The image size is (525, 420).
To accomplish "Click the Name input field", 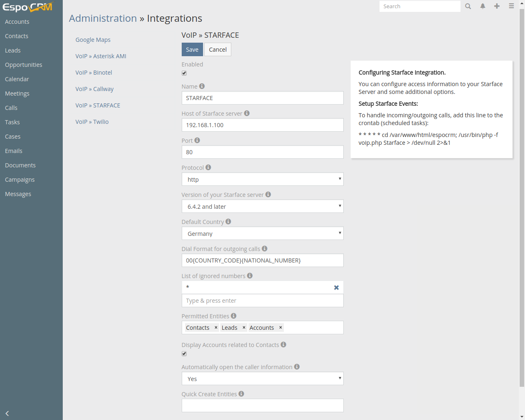I will (x=262, y=98).
